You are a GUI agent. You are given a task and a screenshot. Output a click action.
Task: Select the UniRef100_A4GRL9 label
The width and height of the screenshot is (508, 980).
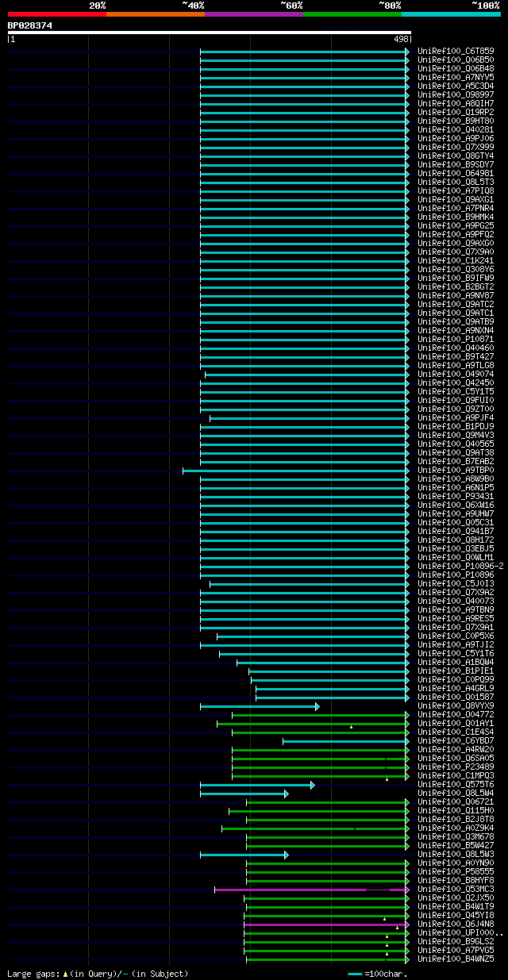pos(456,688)
